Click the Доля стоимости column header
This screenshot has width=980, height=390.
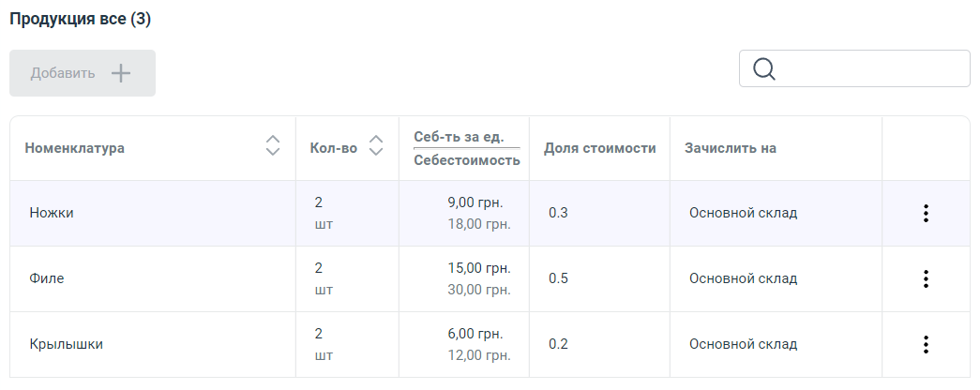[x=599, y=148]
